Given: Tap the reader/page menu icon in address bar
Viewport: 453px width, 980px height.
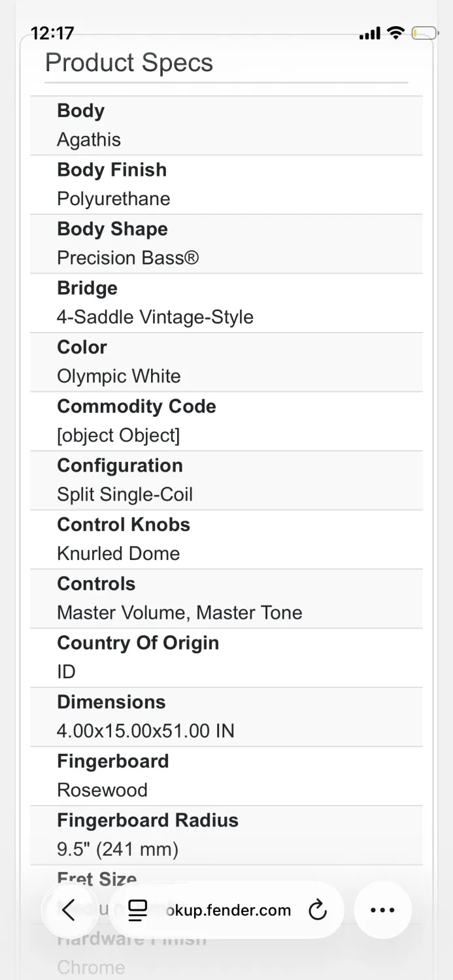Looking at the screenshot, I should coord(137,910).
